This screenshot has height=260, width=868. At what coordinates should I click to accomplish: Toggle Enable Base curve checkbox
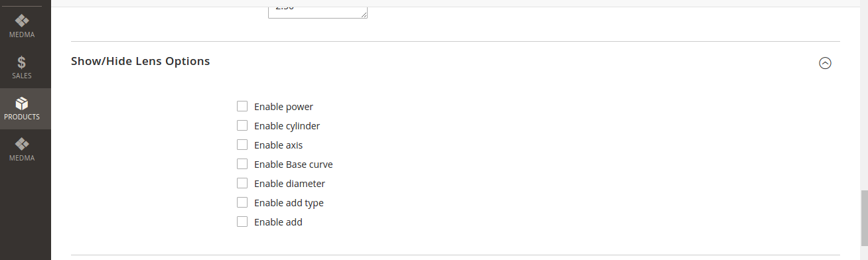click(x=242, y=164)
